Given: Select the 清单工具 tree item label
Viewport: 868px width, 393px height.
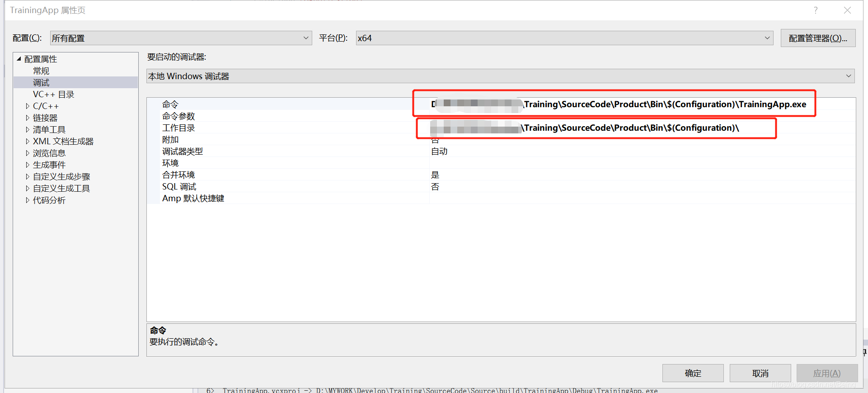Looking at the screenshot, I should pos(49,129).
